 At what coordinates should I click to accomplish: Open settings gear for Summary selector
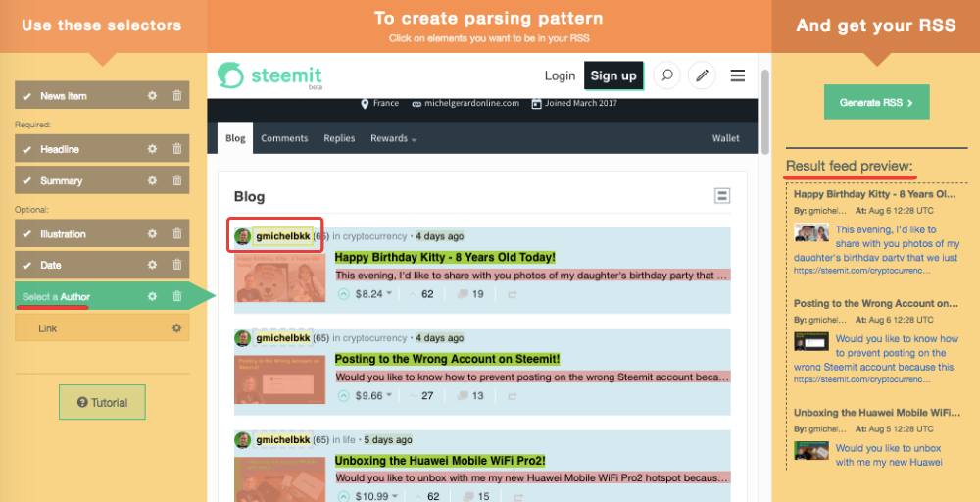pyautogui.click(x=152, y=180)
